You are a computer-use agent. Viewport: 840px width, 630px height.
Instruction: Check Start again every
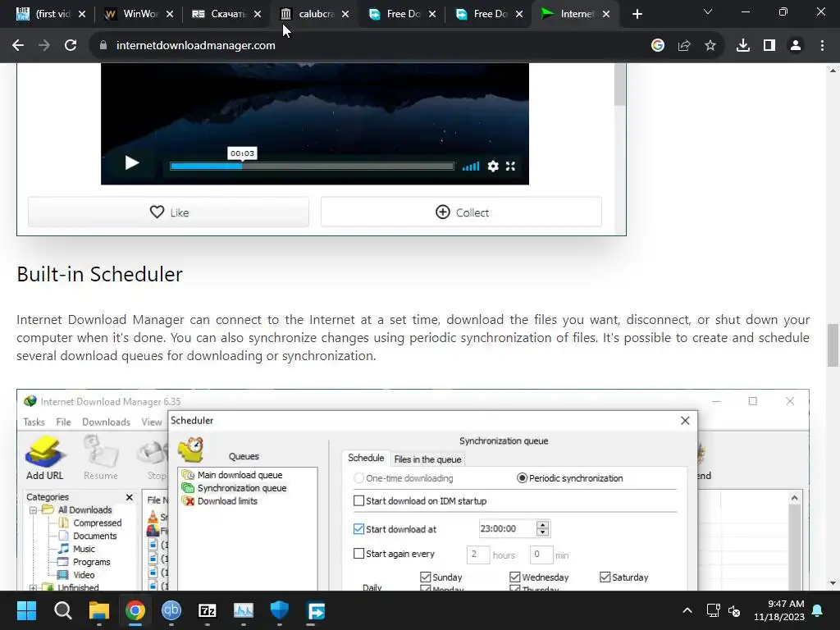tap(359, 554)
